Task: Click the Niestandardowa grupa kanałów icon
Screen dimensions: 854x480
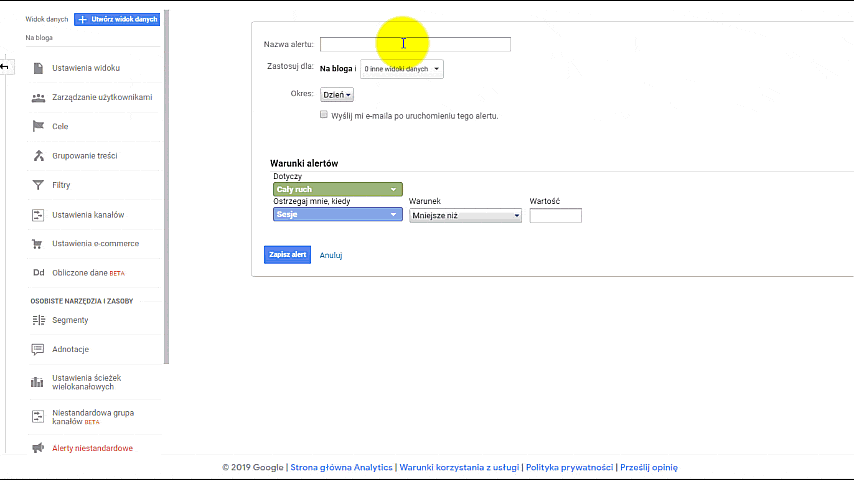Action: click(x=38, y=417)
